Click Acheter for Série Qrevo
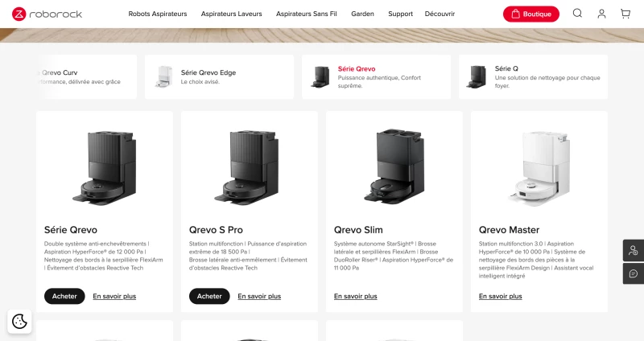This screenshot has height=341, width=644. pyautogui.click(x=64, y=296)
